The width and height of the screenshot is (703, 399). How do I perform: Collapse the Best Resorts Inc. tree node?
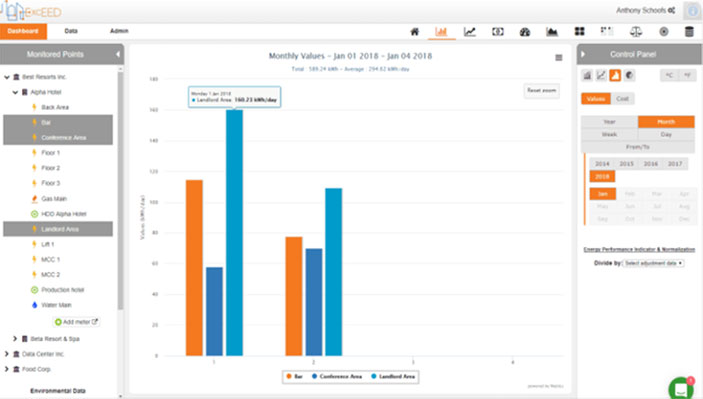(7, 77)
